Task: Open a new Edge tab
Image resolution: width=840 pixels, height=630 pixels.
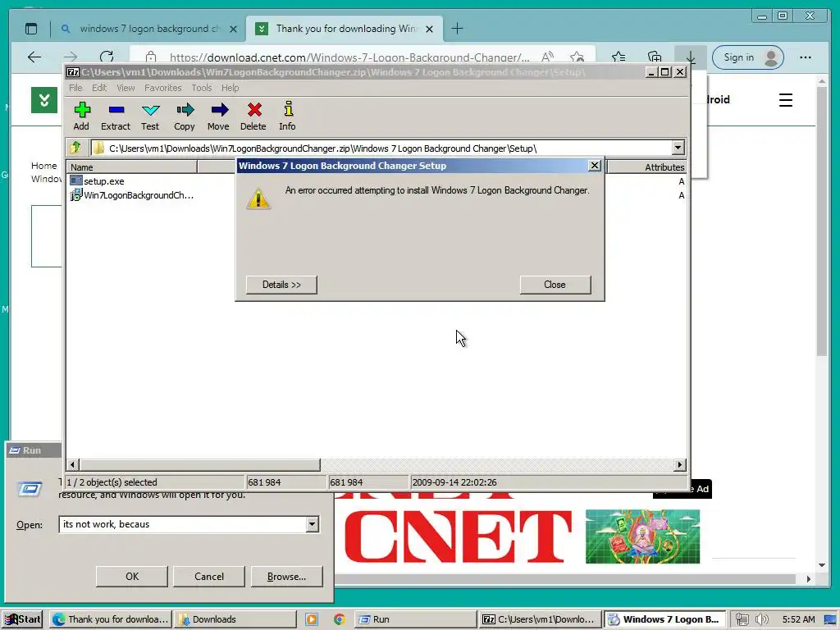Action: tap(457, 29)
